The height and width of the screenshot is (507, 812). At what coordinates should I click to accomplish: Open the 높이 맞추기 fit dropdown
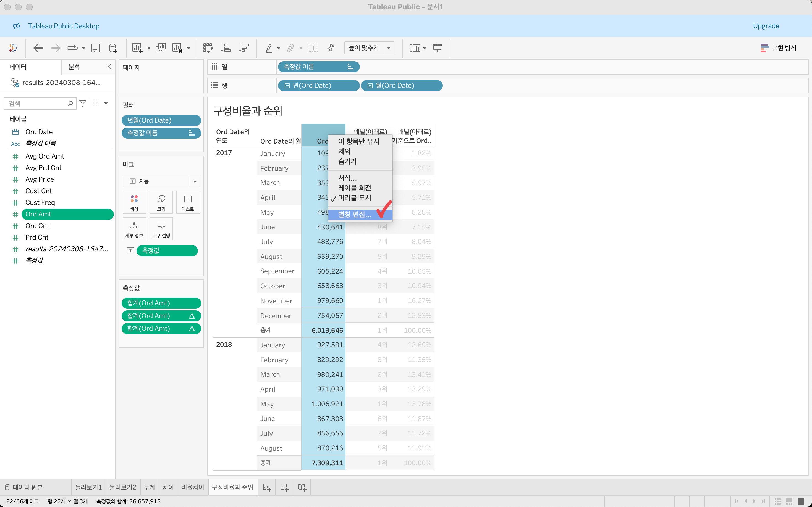coord(389,48)
